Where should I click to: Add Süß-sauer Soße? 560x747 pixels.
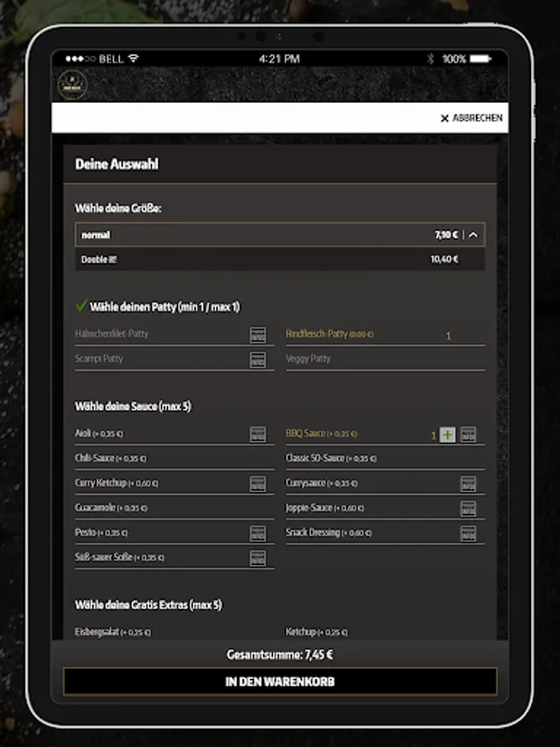119,557
